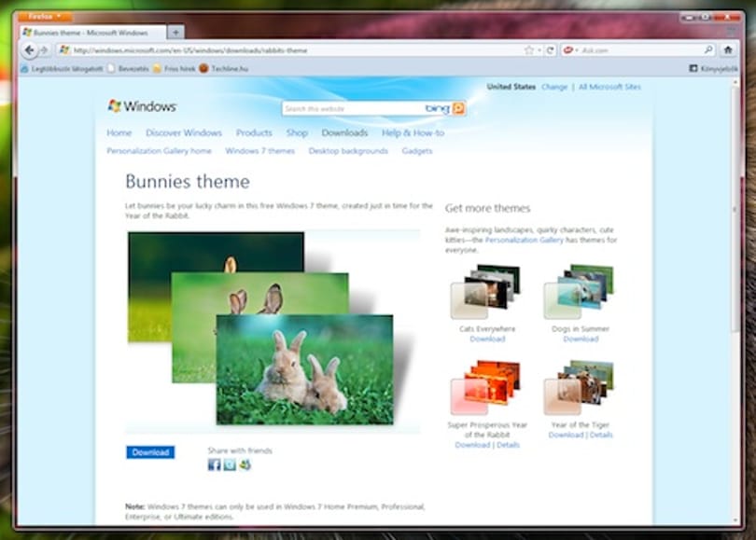The height and width of the screenshot is (540, 756).
Task: Click the Search this website field
Action: click(x=355, y=109)
